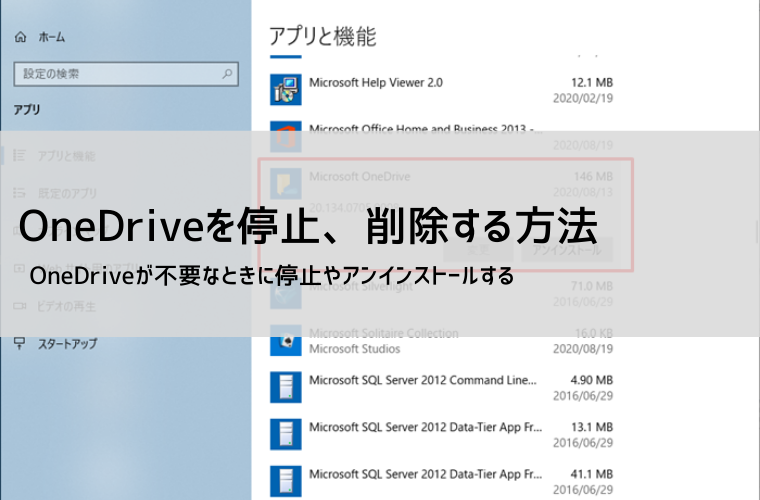Open スタートアップ in the sidebar
The width and height of the screenshot is (760, 500).
point(67,344)
